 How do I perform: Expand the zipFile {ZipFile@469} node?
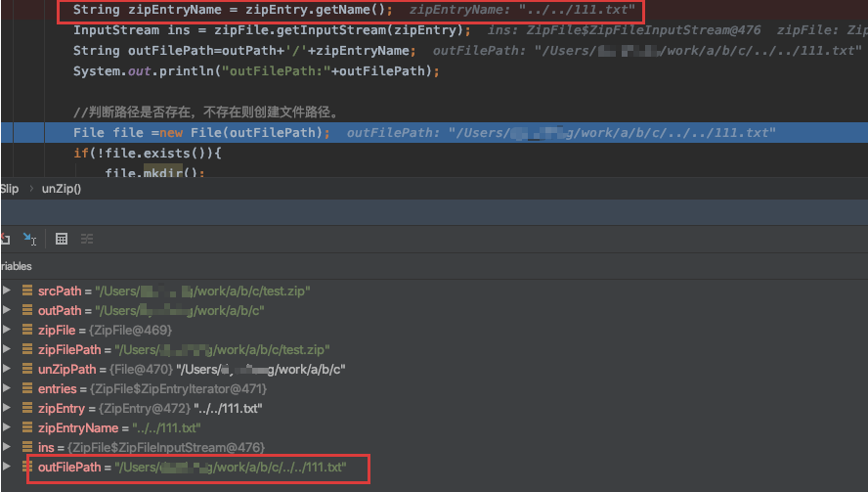point(7,330)
